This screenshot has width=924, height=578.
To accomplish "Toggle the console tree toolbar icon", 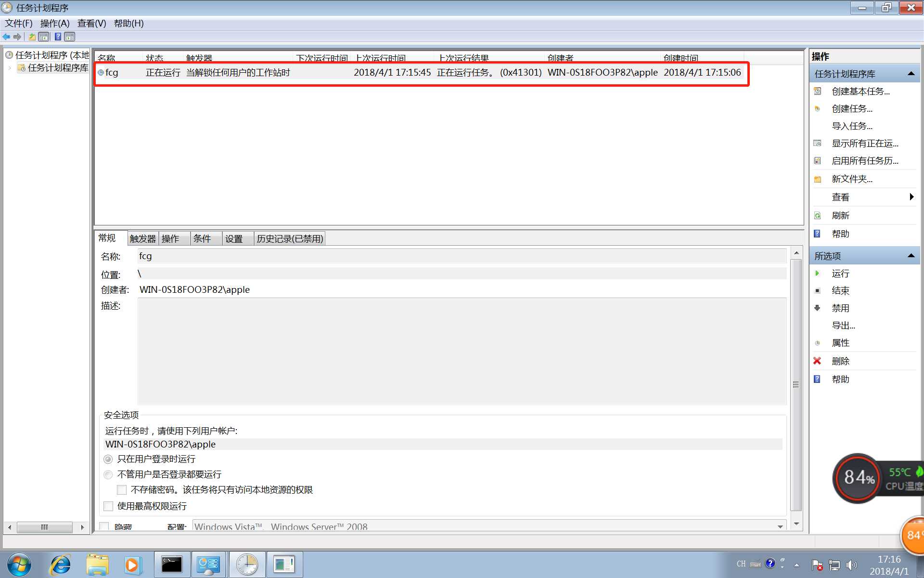I will (x=44, y=37).
